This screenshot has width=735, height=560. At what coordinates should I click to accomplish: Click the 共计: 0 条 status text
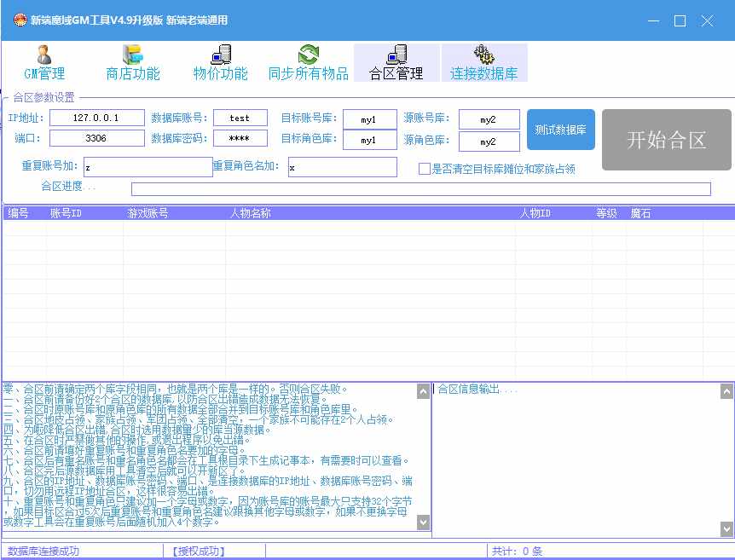pyautogui.click(x=517, y=551)
